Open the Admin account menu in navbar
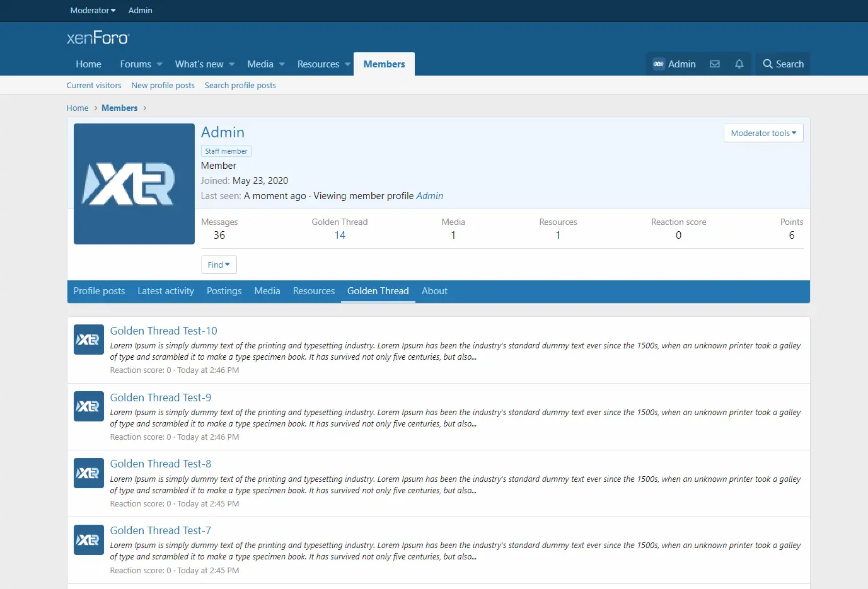The width and height of the screenshot is (868, 589). point(674,64)
